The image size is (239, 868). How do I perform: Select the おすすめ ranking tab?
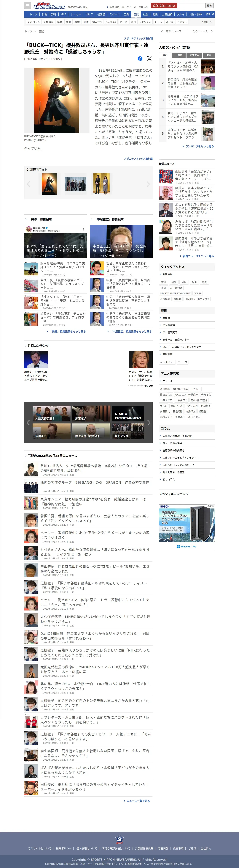(194, 55)
